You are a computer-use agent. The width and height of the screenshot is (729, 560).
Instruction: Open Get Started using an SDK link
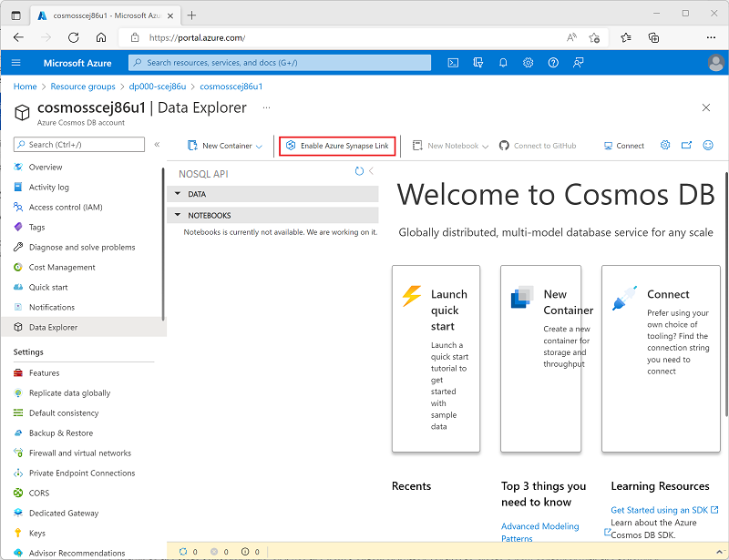664,510
